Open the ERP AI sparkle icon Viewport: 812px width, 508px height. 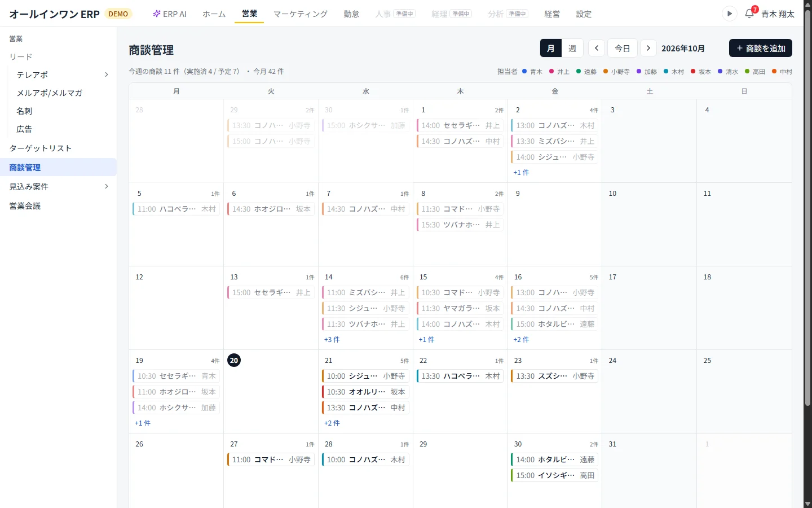pos(157,14)
